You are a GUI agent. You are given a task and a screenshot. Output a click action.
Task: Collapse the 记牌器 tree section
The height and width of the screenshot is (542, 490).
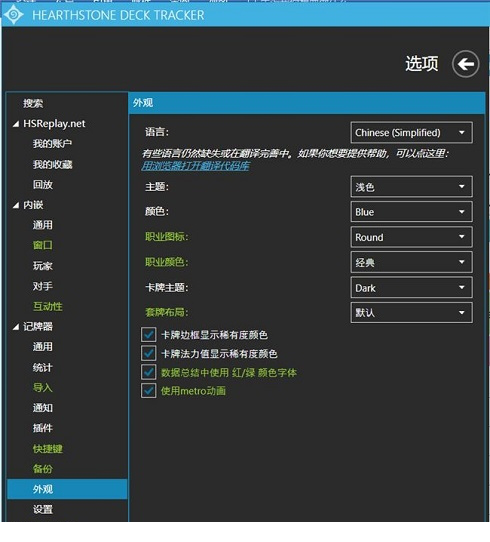[x=16, y=327]
